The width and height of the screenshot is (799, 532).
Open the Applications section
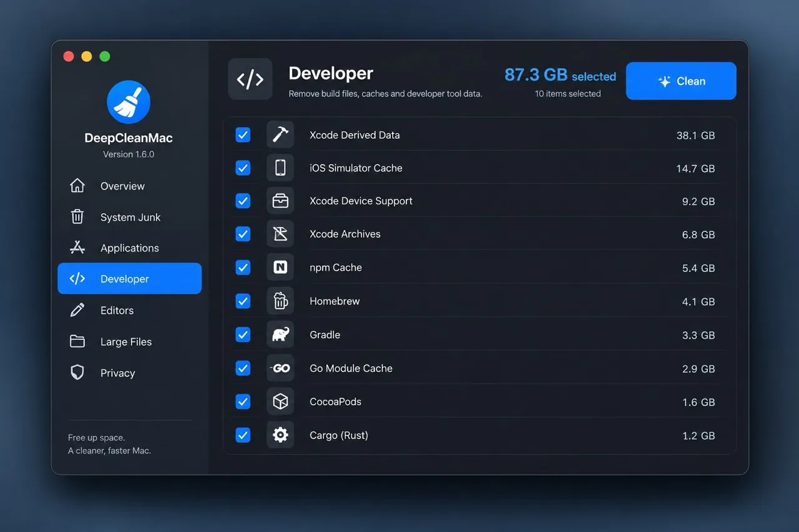click(129, 248)
